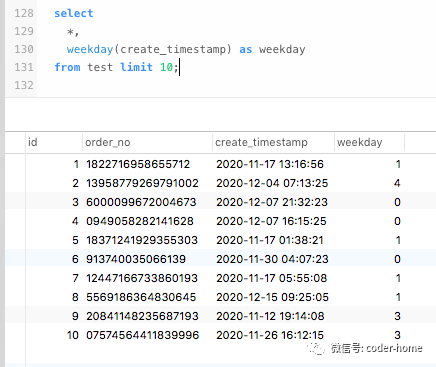
Task: Select order number 1822716958655712 cell
Action: coord(138,164)
